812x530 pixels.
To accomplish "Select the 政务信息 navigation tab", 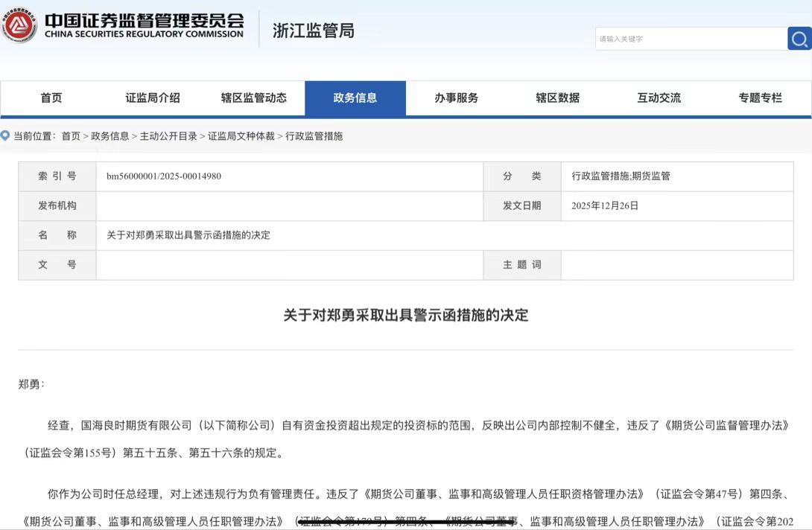I will point(355,98).
